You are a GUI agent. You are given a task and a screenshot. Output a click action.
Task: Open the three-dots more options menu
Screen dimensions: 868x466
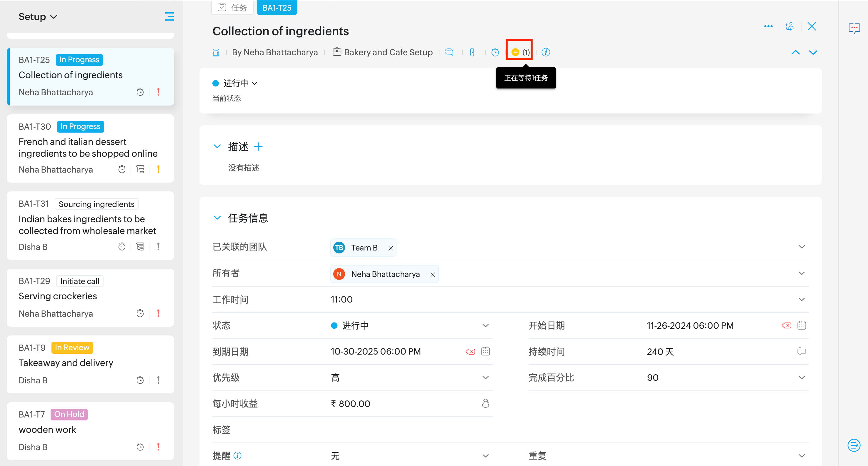[768, 26]
